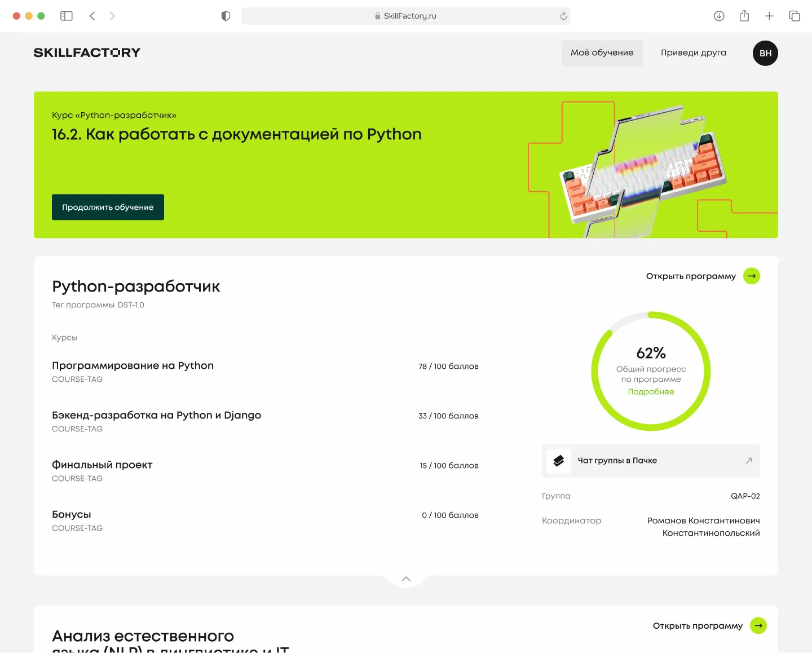Screen dimensions: 812x653
Task: Click the 15 / 100 баллов score
Action: tap(449, 466)
